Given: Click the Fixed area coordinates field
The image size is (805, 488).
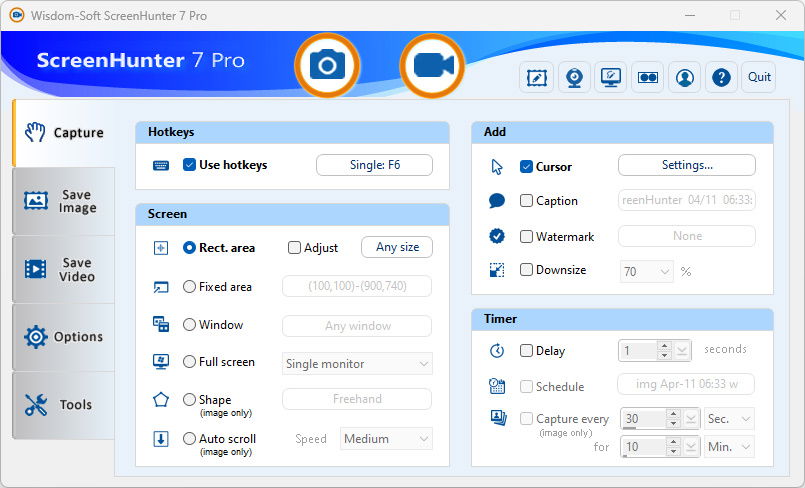Looking at the screenshot, I should [x=357, y=286].
